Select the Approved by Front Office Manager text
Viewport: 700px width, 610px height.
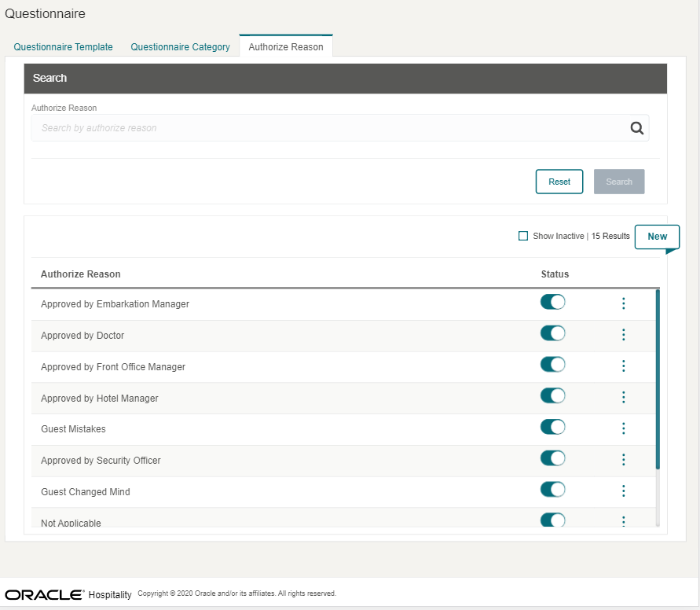click(x=113, y=366)
